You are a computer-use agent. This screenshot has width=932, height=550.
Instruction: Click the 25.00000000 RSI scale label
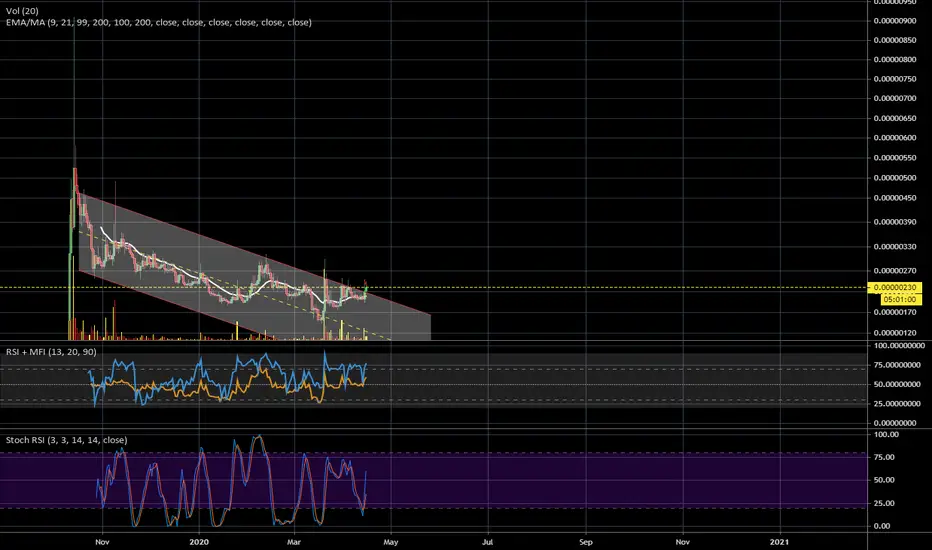tap(897, 404)
